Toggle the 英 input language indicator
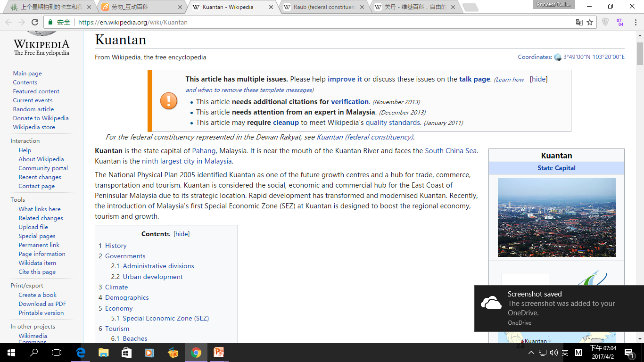The height and width of the screenshot is (362, 644). (x=565, y=353)
